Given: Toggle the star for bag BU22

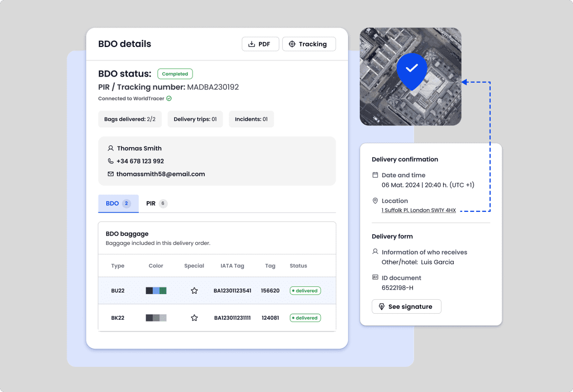Looking at the screenshot, I should click(x=194, y=291).
